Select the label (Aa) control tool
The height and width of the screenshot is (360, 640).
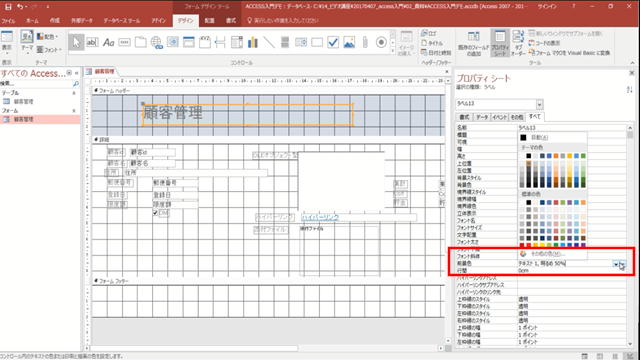pos(108,42)
